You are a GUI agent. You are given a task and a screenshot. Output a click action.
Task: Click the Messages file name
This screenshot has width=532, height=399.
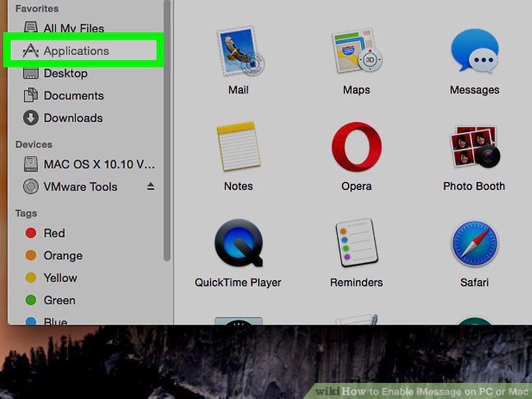coord(475,90)
